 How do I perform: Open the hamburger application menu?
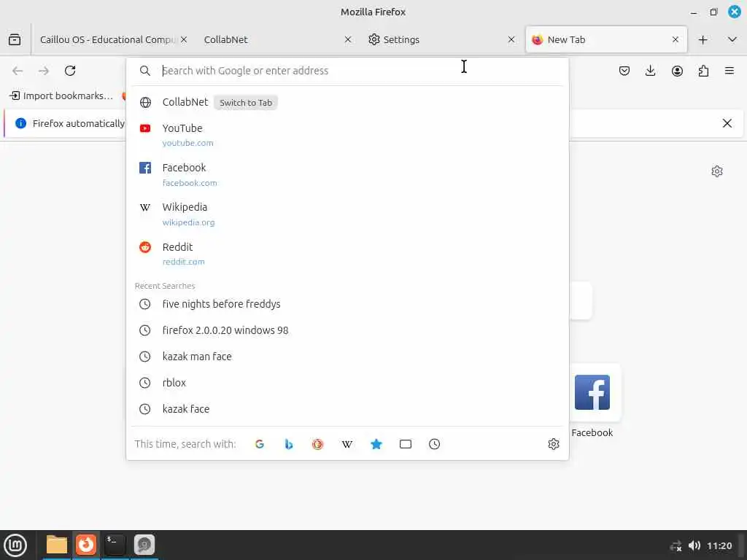click(x=729, y=71)
